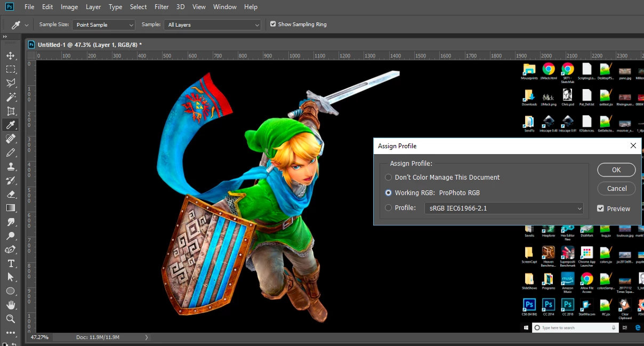Open the Help menu
This screenshot has height=346, width=644.
click(251, 7)
